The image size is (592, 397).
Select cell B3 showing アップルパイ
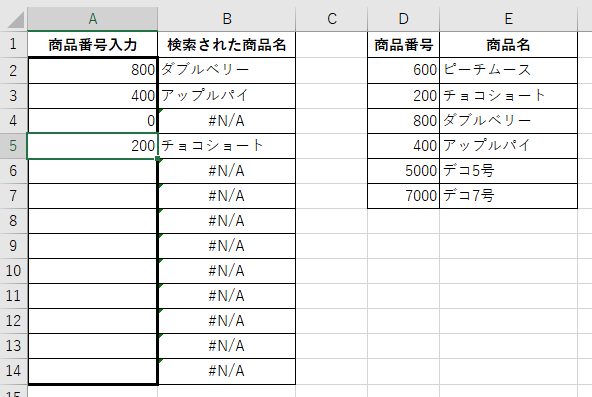(x=227, y=95)
